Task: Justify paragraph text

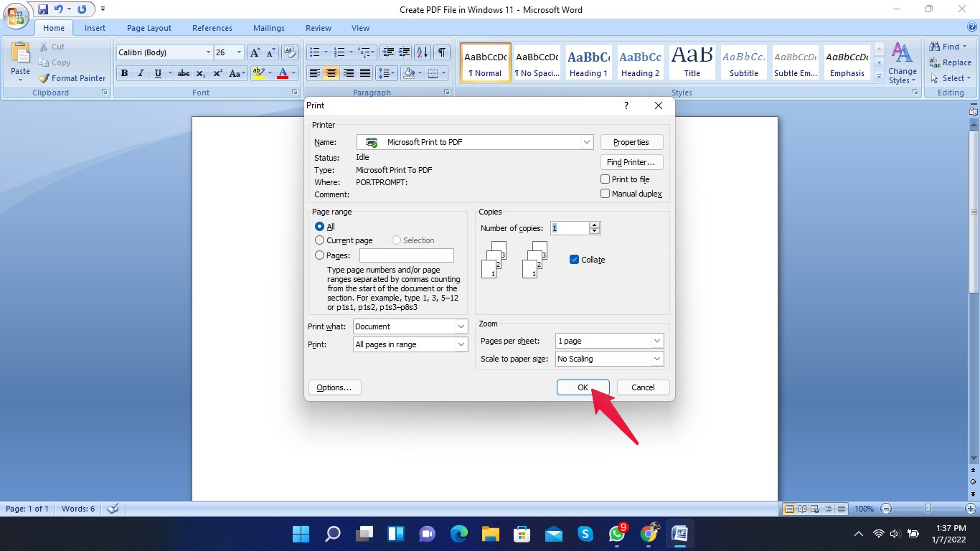Action: click(365, 73)
